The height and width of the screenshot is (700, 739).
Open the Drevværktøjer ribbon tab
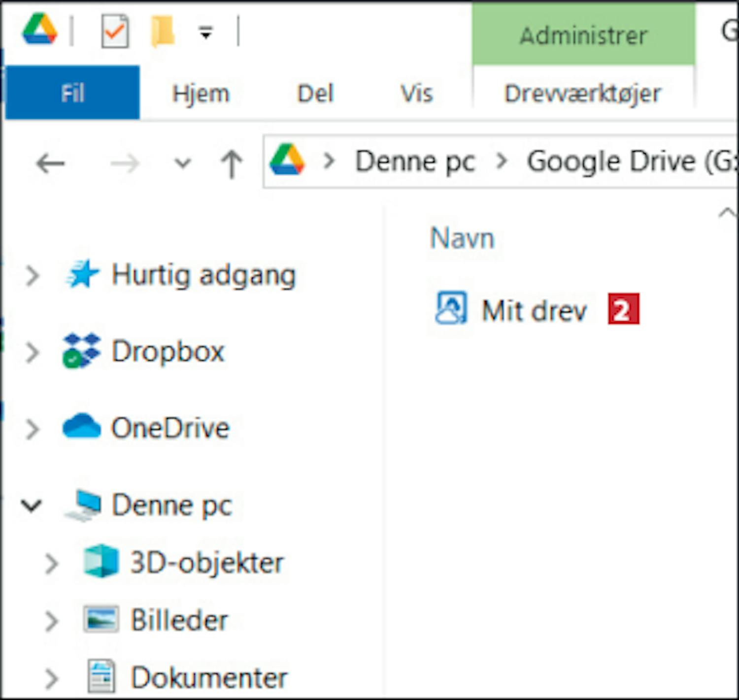[x=582, y=93]
